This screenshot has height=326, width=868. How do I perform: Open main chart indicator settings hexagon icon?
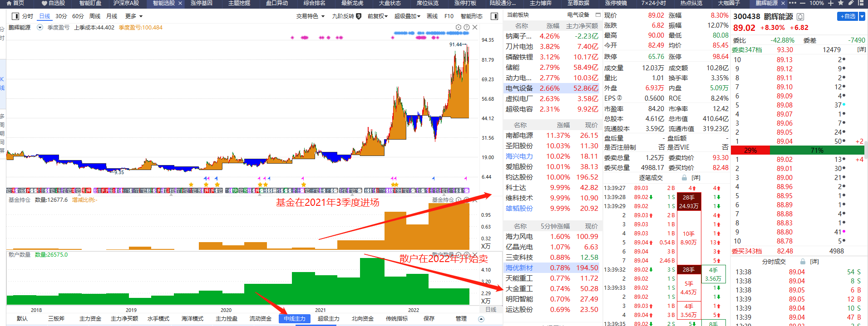coord(459,27)
